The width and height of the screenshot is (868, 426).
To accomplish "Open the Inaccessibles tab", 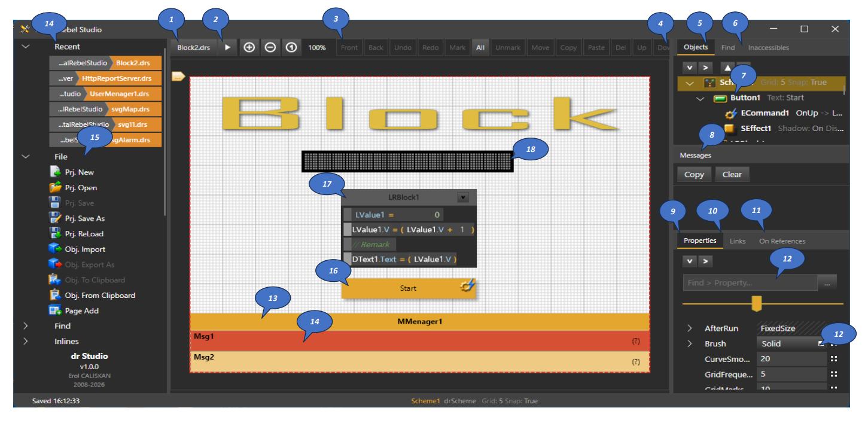I will click(768, 47).
